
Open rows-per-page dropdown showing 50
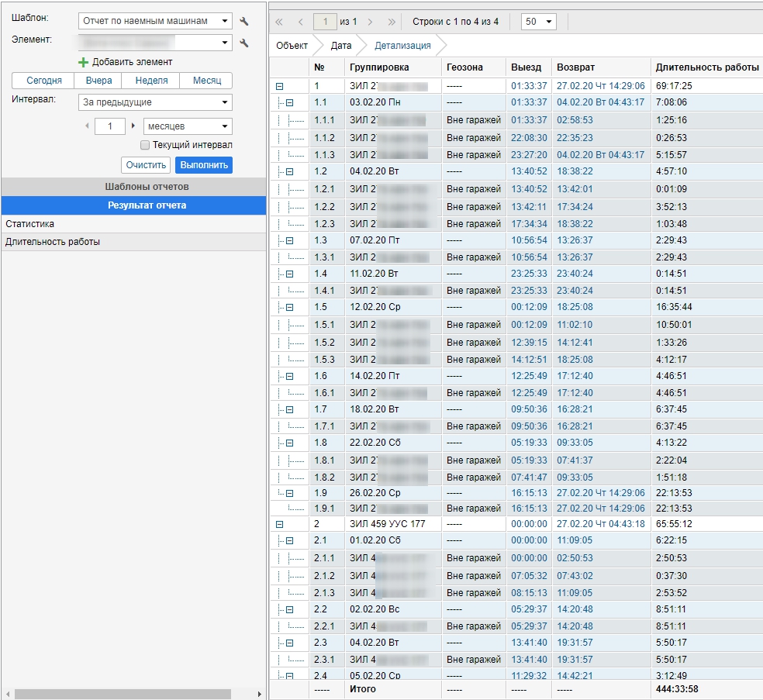[539, 22]
